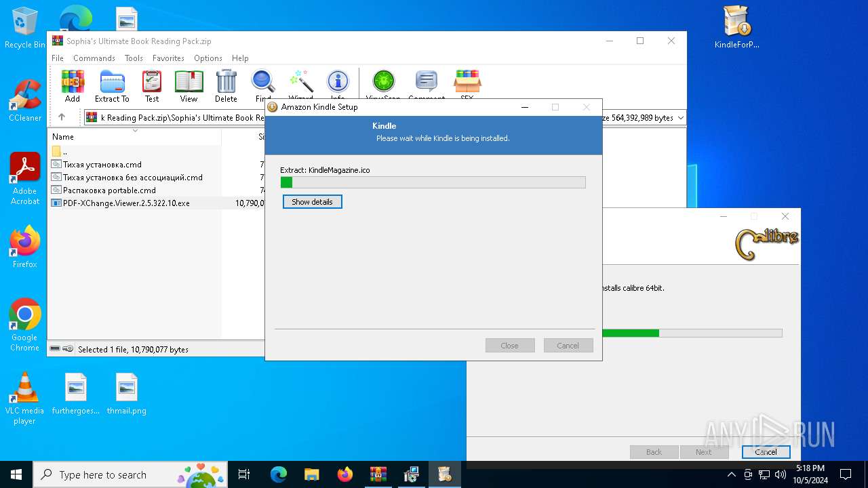Open Task View on taskbar

pos(244,474)
